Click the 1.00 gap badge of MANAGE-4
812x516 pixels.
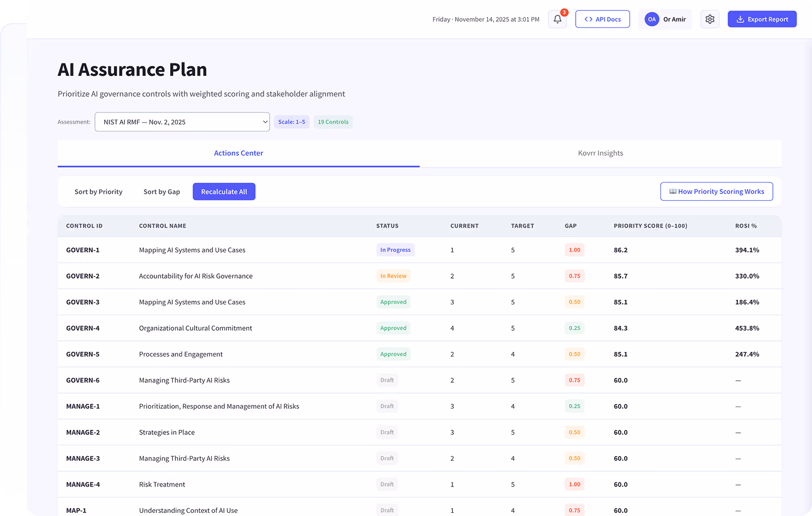pos(574,485)
